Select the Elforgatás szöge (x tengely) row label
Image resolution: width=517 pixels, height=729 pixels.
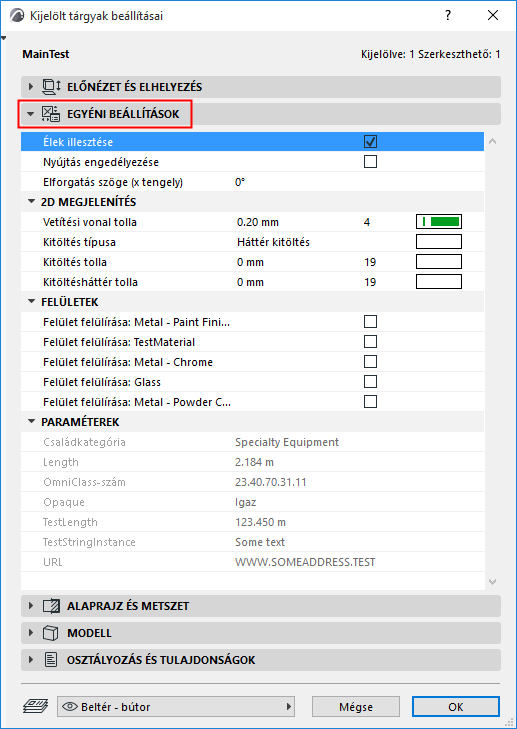click(x=113, y=182)
